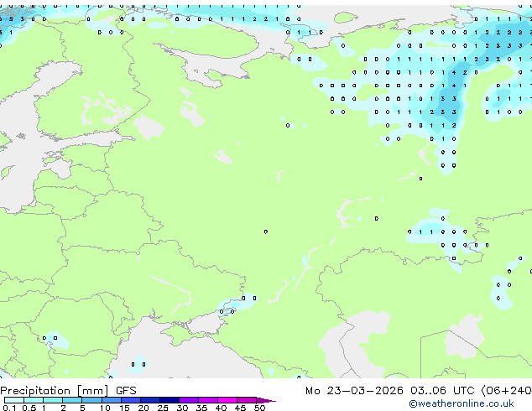Click the '20' legend scale label

143,408
